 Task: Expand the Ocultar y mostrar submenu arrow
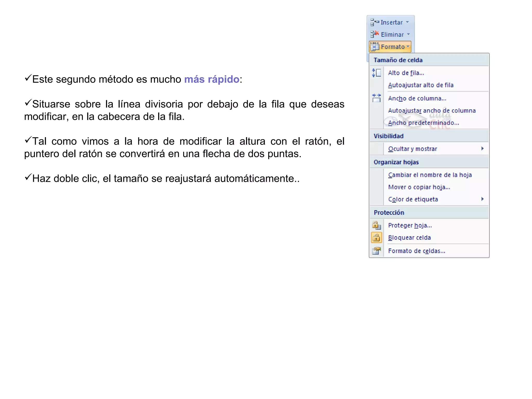(482, 149)
